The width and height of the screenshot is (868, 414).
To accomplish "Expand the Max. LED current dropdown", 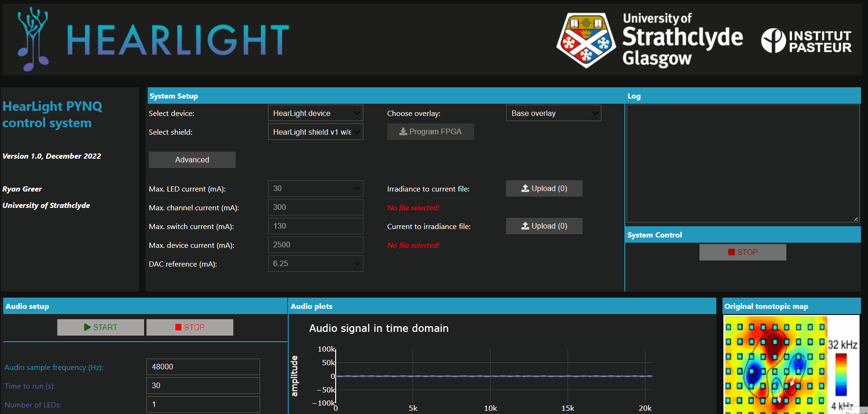I will pyautogui.click(x=315, y=188).
